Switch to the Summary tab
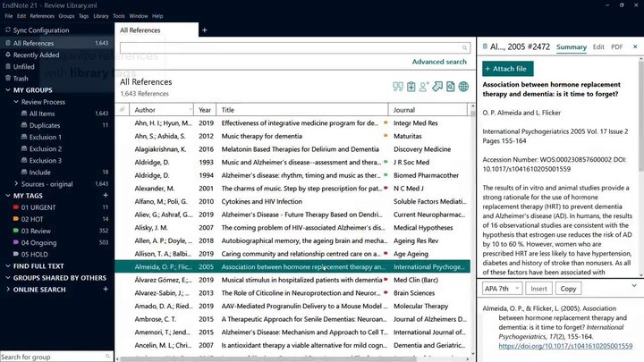 coord(572,46)
